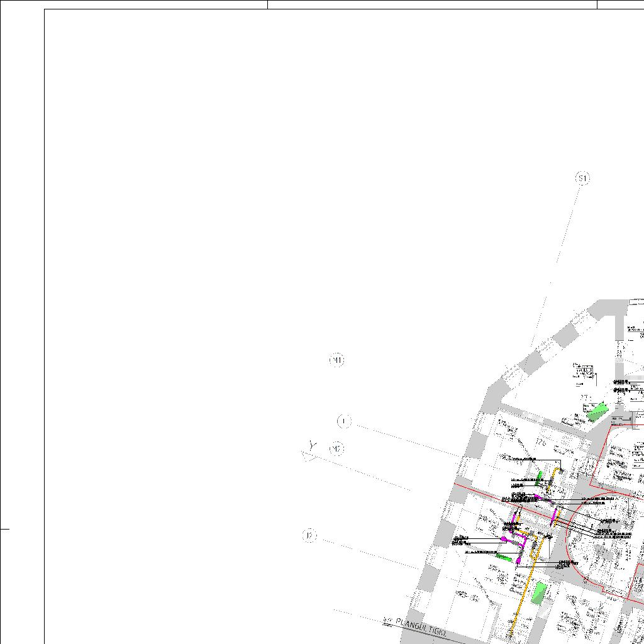Select the triangular section marker symbol
Image resolution: width=644 pixels, height=644 pixels.
pos(309,453)
